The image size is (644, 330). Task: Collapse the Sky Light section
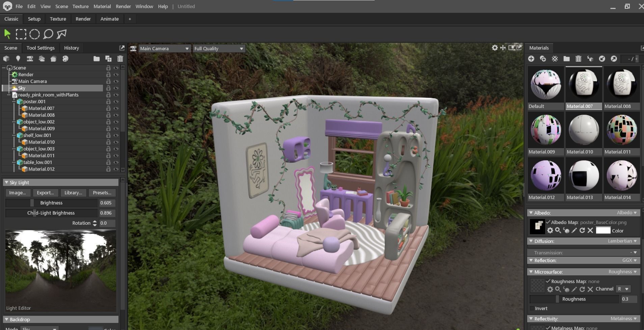[x=6, y=183]
